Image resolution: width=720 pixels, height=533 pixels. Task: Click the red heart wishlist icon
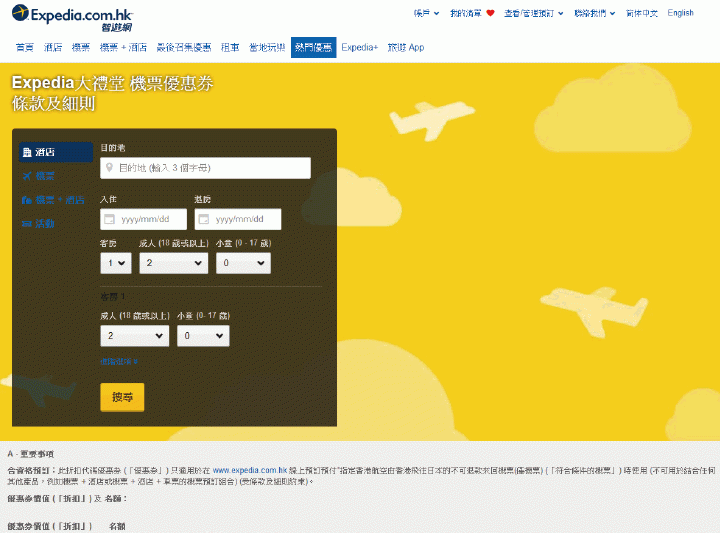pyautogui.click(x=490, y=13)
